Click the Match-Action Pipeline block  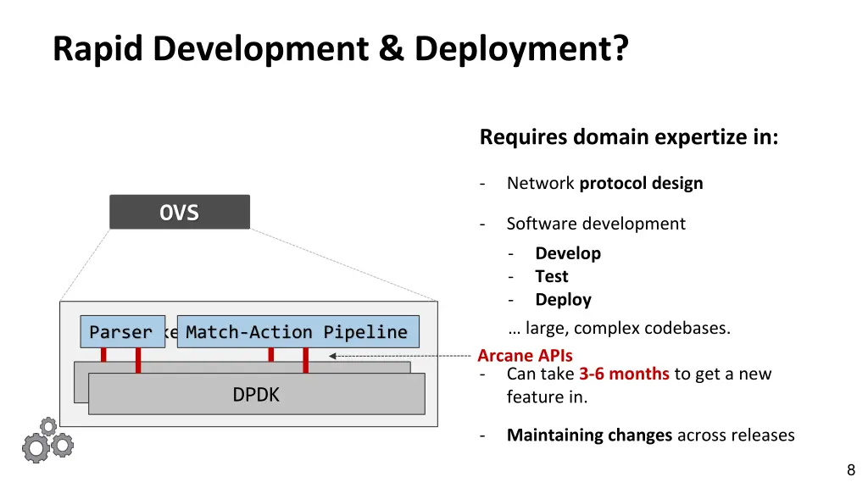coord(298,331)
